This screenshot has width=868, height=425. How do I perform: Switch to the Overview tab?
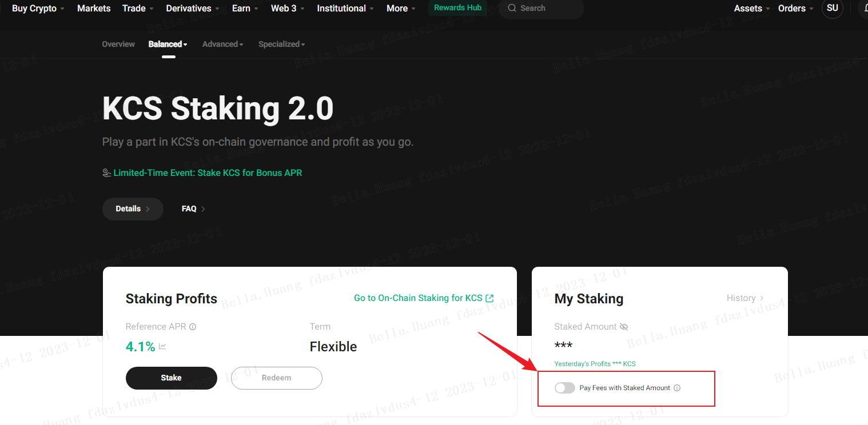pos(118,44)
